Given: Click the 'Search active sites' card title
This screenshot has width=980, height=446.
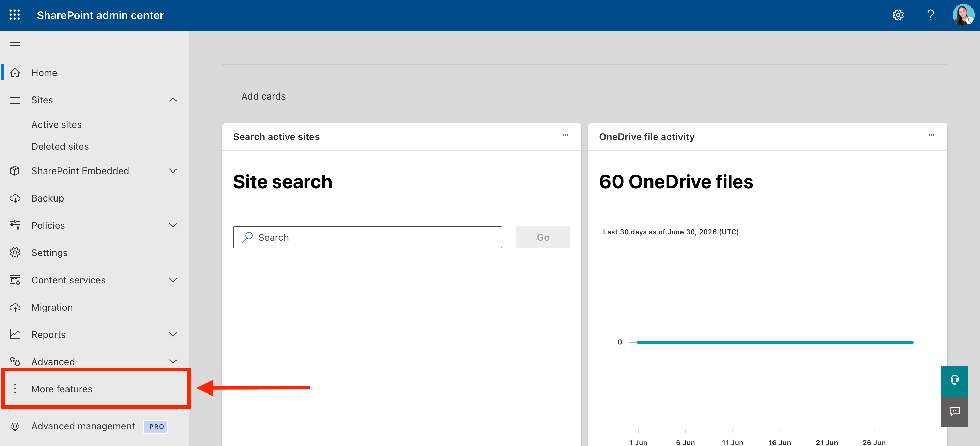Looking at the screenshot, I should point(276,137).
